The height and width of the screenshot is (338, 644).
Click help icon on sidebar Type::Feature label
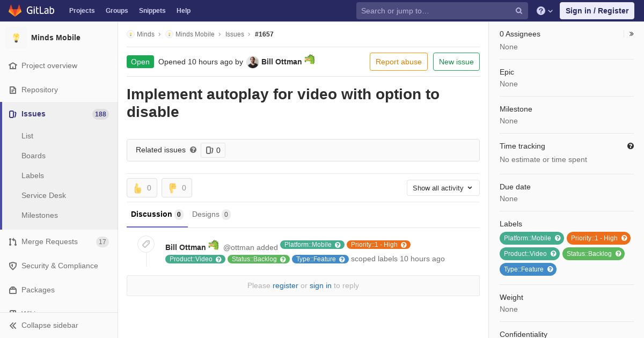pos(550,269)
